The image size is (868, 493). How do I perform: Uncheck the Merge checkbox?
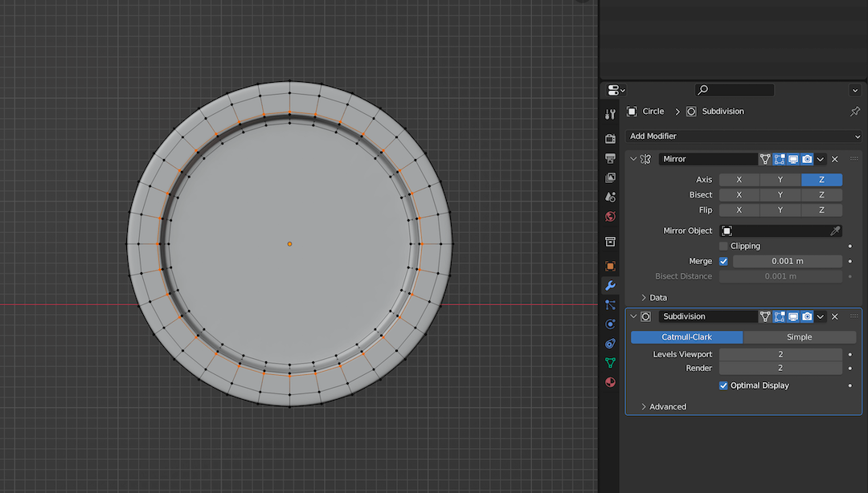(x=723, y=261)
